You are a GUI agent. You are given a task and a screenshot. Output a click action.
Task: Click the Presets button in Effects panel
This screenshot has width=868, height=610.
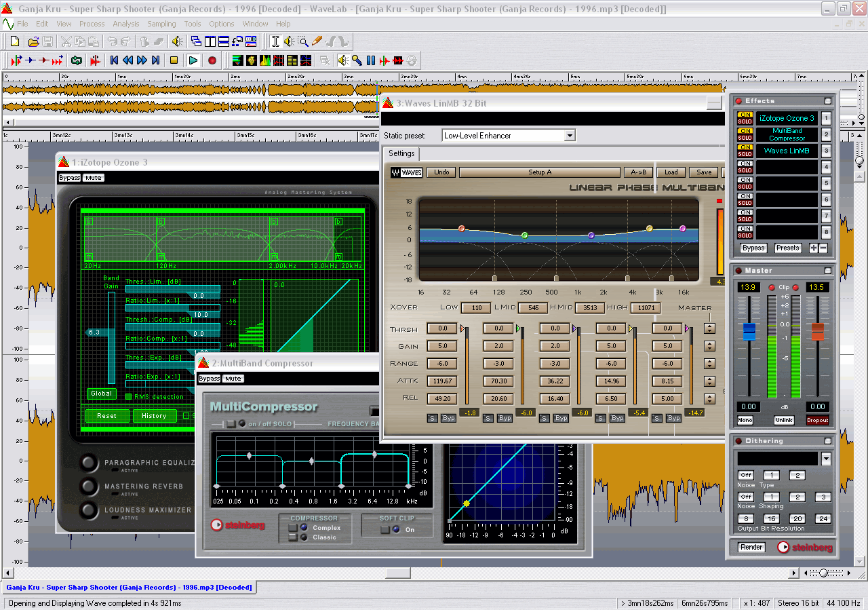tap(787, 248)
